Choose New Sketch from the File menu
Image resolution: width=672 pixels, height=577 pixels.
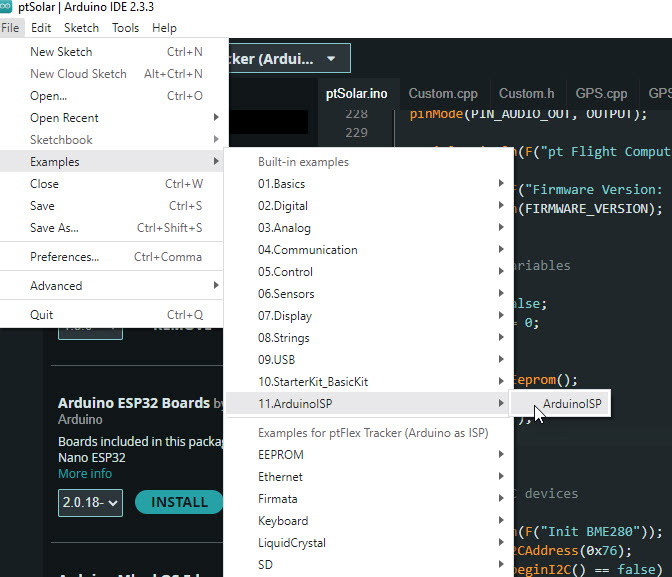[x=111, y=52]
